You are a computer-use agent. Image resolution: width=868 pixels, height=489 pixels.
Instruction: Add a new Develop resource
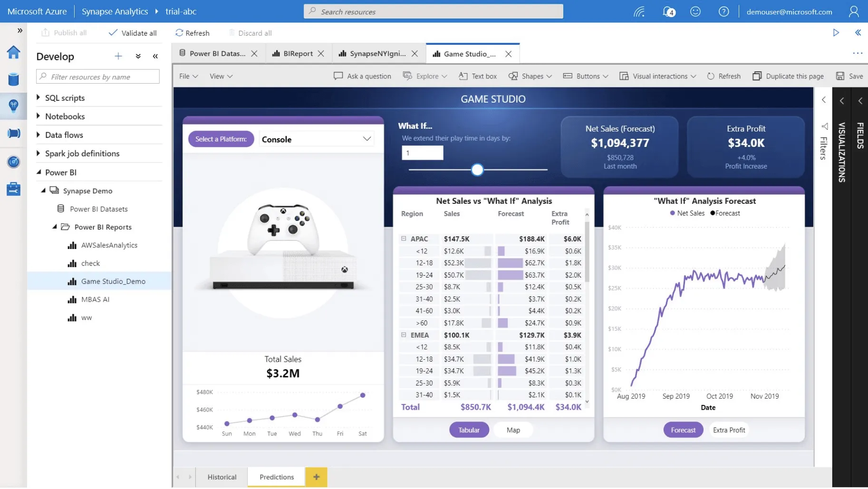pyautogui.click(x=118, y=56)
